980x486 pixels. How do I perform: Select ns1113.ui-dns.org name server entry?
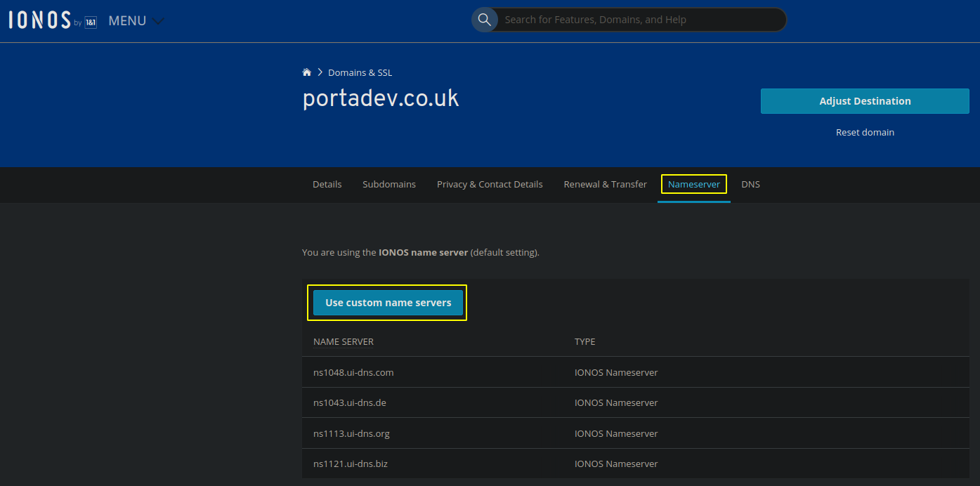[x=351, y=434]
